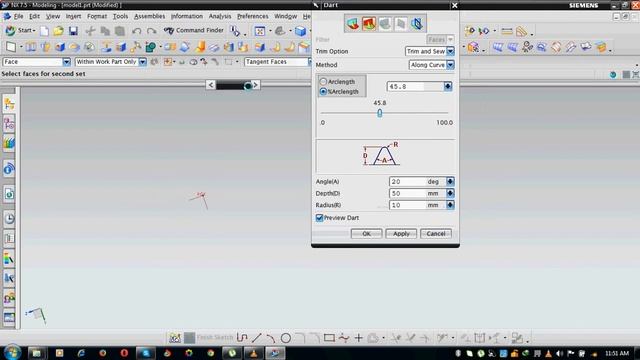This screenshot has width=640, height=360.
Task: Select the Arclength radio button
Action: (323, 82)
